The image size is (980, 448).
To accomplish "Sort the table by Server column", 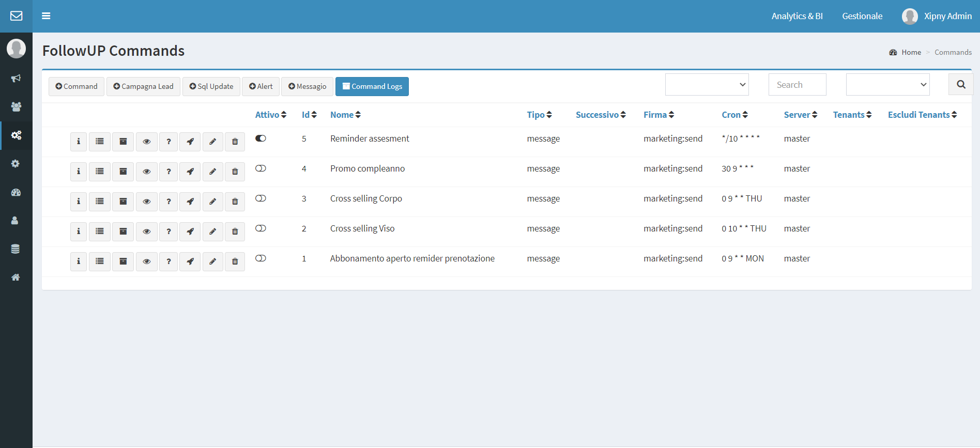I will tap(800, 115).
